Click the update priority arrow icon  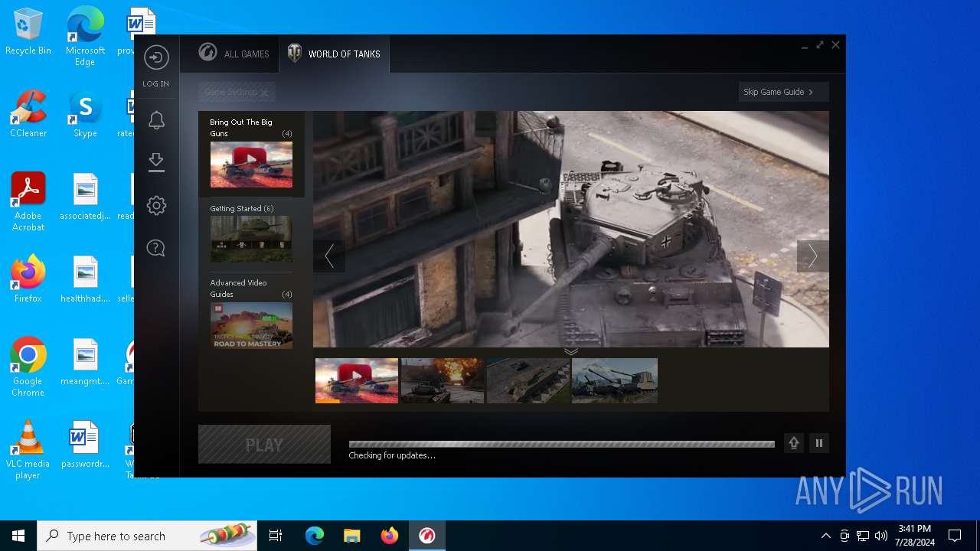(794, 443)
